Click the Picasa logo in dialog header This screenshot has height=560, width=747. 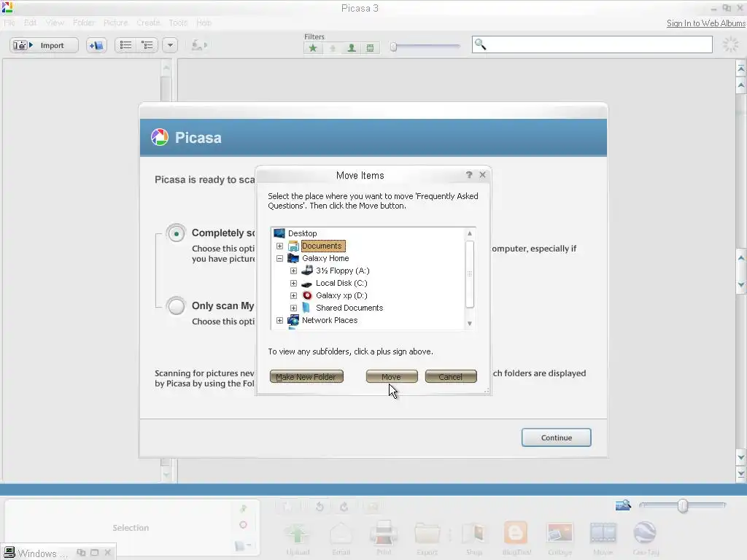pos(160,137)
